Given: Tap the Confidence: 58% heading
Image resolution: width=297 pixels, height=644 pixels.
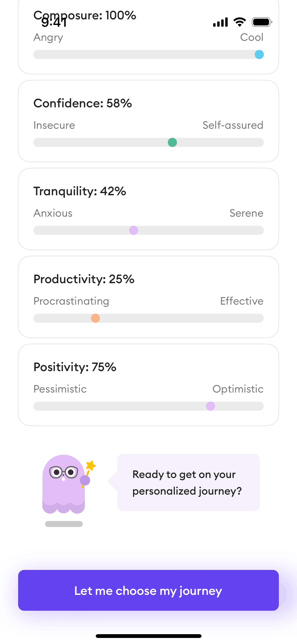Looking at the screenshot, I should click(83, 103).
